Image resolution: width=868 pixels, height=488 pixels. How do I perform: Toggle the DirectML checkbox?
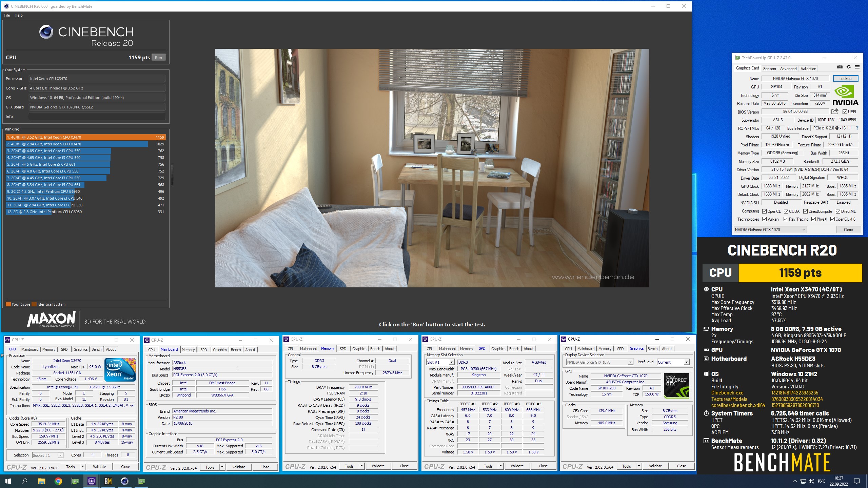click(x=838, y=211)
